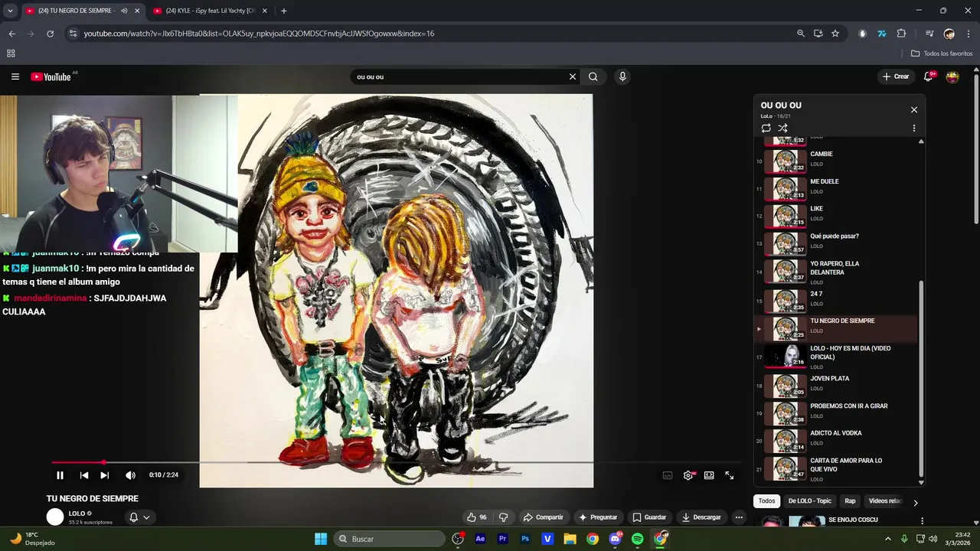Start voice search with microphone
The image size is (980, 551).
click(x=622, y=77)
